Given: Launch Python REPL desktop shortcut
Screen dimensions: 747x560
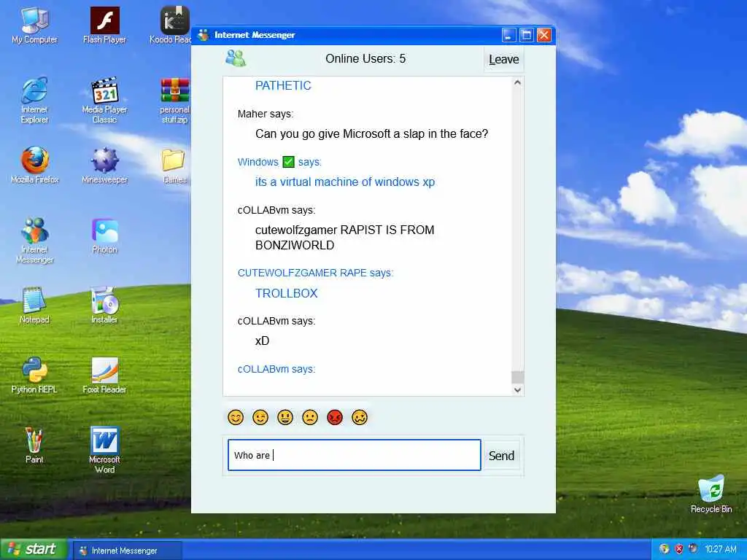Looking at the screenshot, I should pyautogui.click(x=34, y=376).
